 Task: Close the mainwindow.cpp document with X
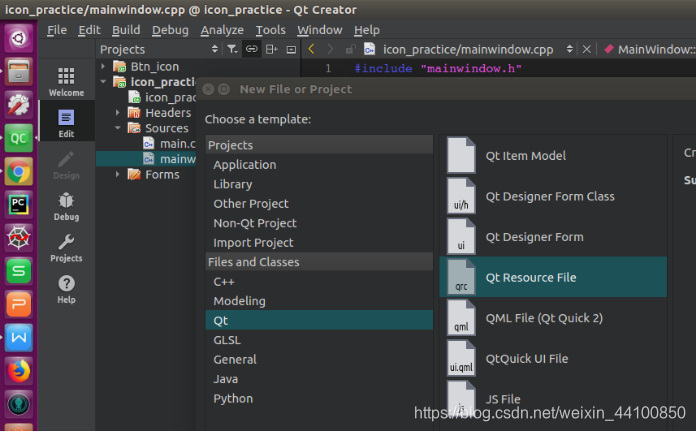click(586, 49)
